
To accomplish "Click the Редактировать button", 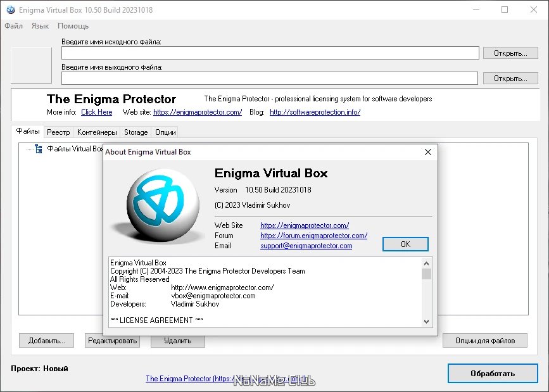I will (112, 341).
